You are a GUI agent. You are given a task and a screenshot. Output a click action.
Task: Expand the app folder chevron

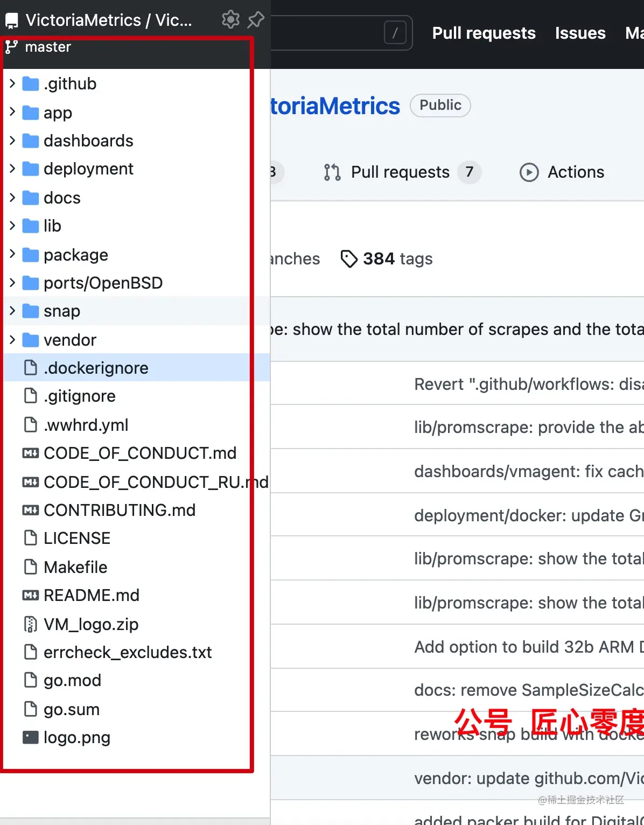coord(12,112)
